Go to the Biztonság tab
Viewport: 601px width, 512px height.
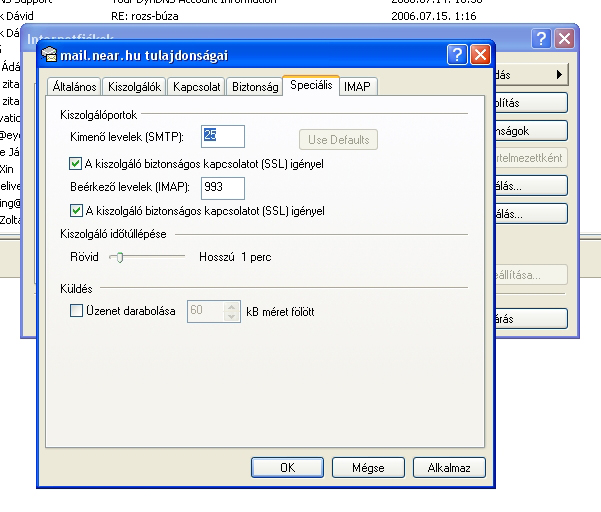pos(254,87)
